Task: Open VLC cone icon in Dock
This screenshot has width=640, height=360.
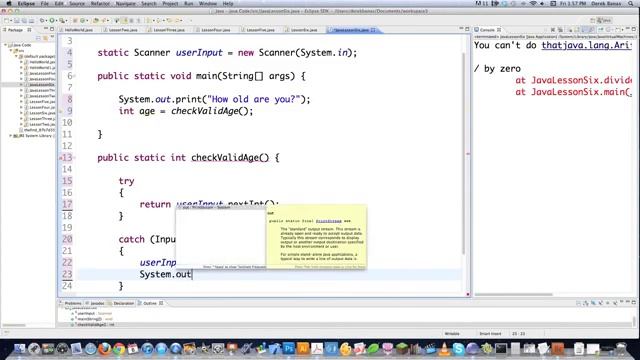Action: (x=444, y=349)
